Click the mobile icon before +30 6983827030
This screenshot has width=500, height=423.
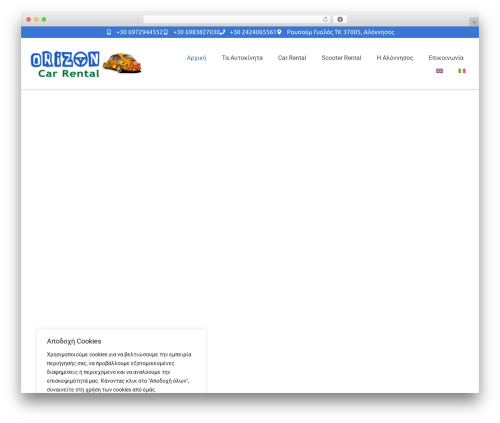click(166, 32)
